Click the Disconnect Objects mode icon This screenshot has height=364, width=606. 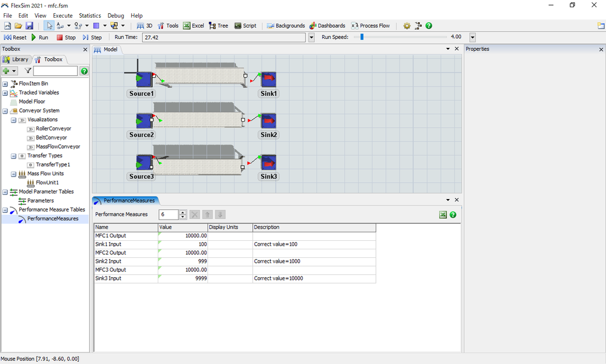[78, 25]
